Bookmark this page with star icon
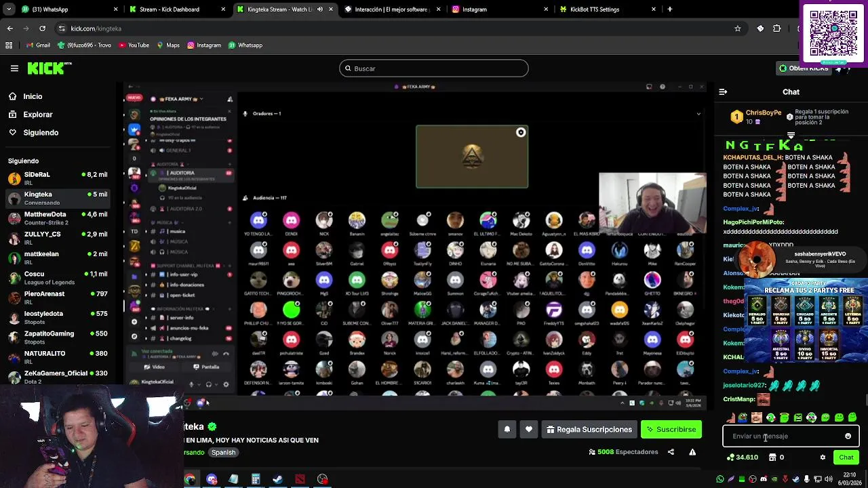 coord(738,28)
